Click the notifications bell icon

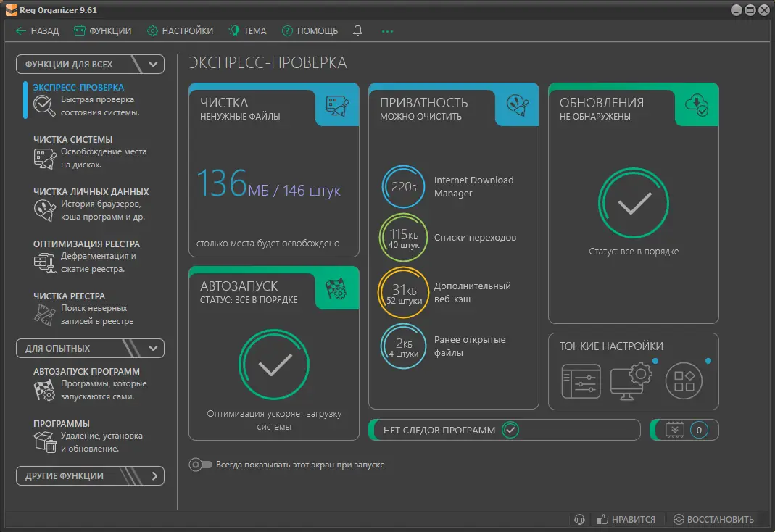(358, 30)
